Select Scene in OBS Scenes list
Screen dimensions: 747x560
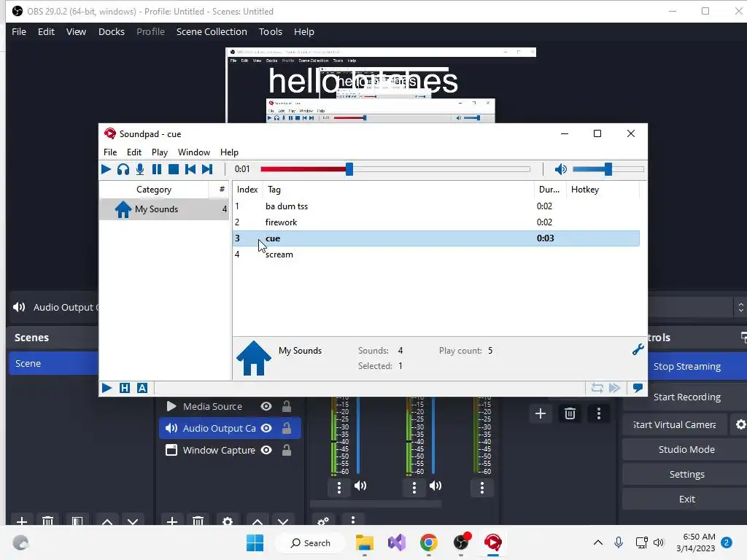pyautogui.click(x=54, y=363)
